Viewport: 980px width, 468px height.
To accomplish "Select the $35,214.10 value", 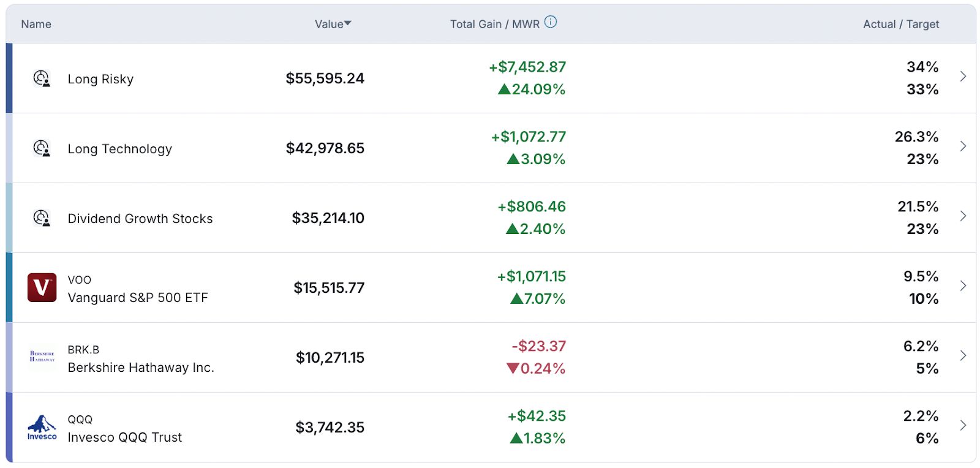I will pyautogui.click(x=328, y=218).
